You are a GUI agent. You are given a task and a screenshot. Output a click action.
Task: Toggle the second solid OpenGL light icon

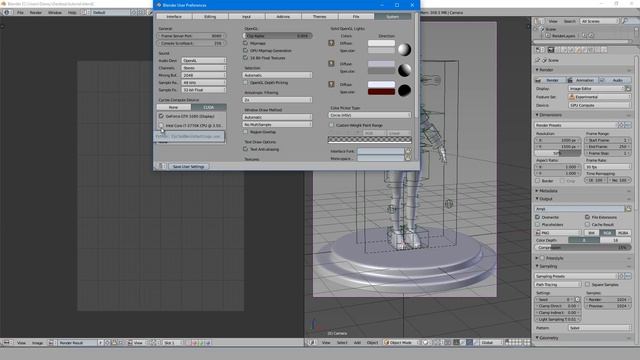click(331, 64)
